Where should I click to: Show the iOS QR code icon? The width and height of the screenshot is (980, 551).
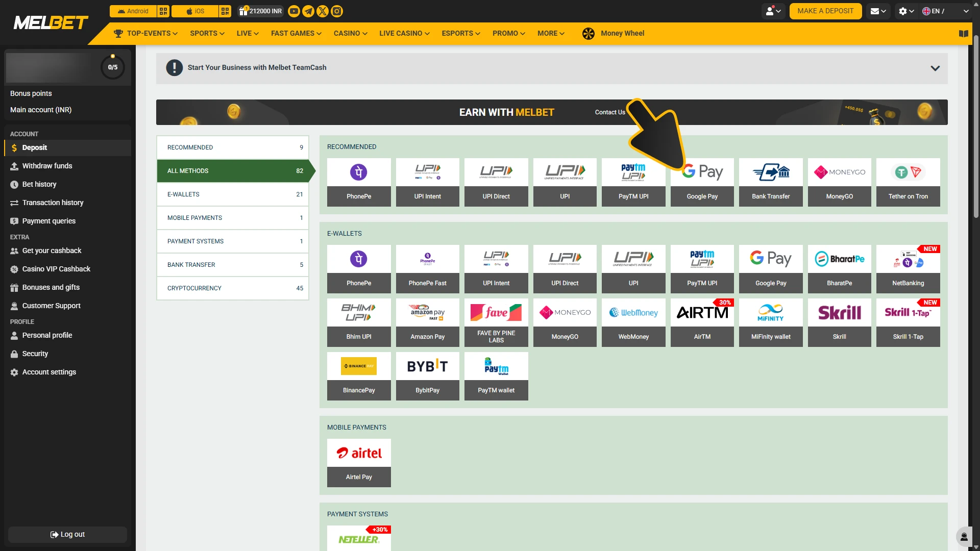click(225, 11)
